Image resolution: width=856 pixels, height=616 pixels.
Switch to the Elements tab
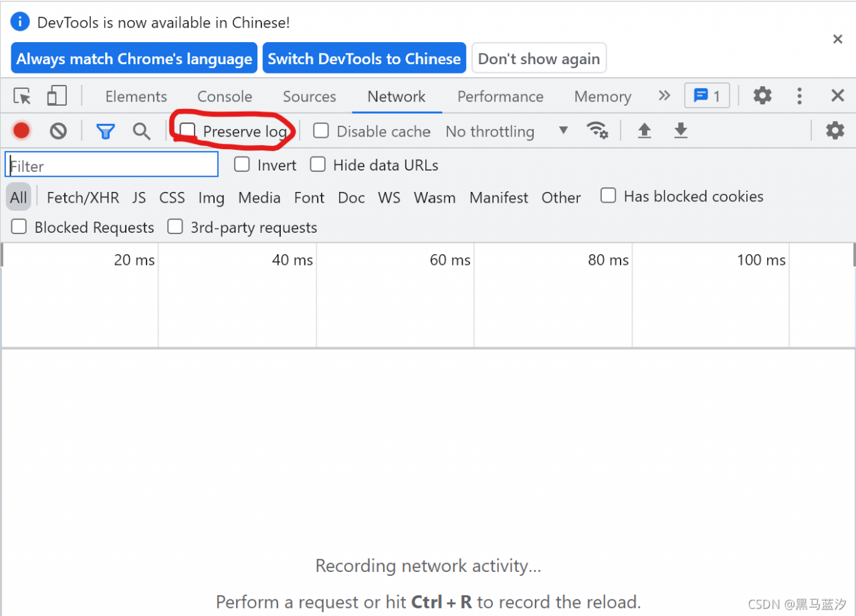[x=136, y=96]
